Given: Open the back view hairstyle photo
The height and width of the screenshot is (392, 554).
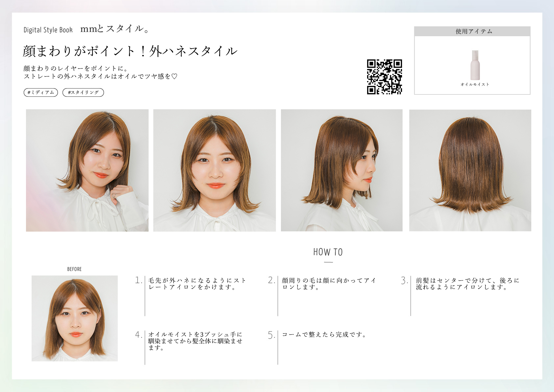Looking at the screenshot, I should point(470,170).
